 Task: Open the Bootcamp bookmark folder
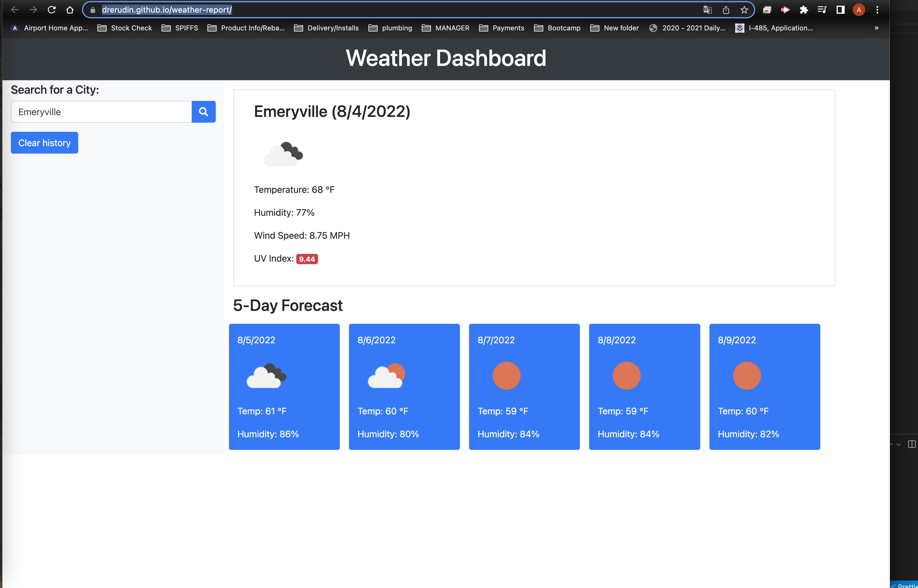[x=557, y=28]
